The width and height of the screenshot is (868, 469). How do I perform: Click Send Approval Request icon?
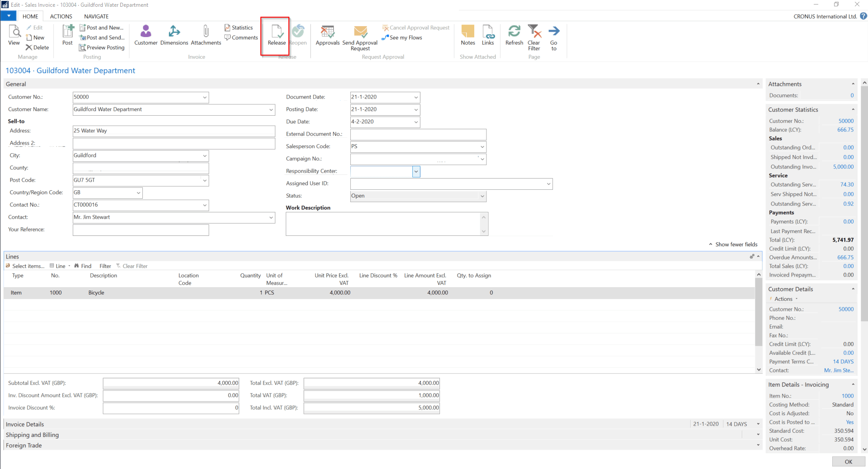click(360, 32)
